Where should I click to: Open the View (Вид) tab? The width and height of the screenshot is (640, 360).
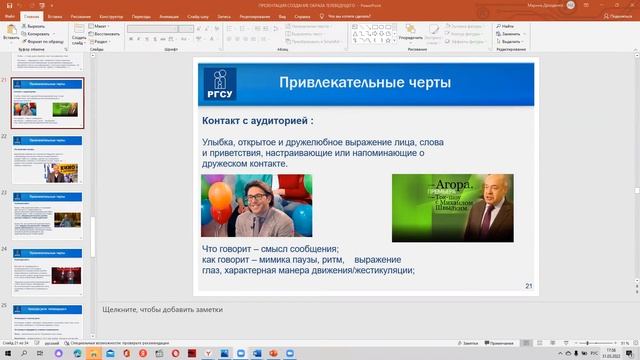coord(282,17)
